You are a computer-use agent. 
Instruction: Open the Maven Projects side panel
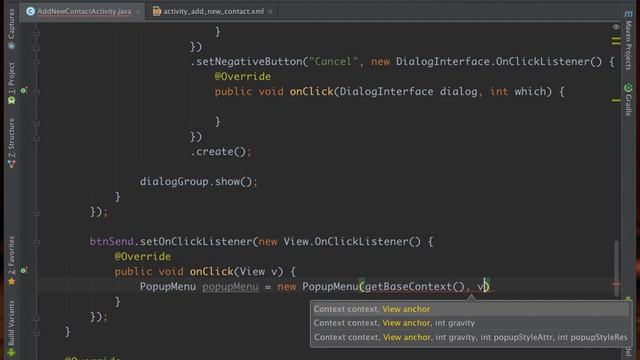(629, 41)
